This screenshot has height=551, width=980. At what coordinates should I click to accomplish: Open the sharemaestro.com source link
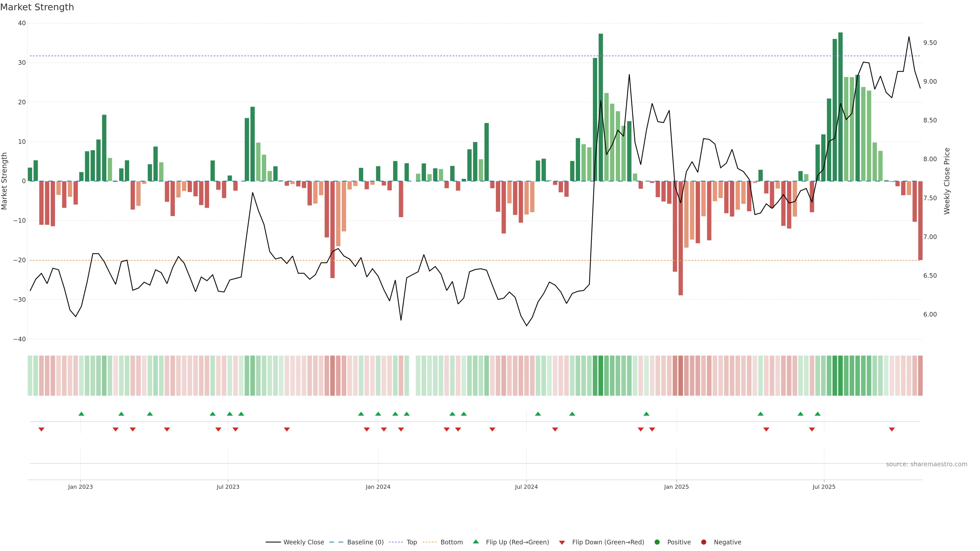point(926,464)
